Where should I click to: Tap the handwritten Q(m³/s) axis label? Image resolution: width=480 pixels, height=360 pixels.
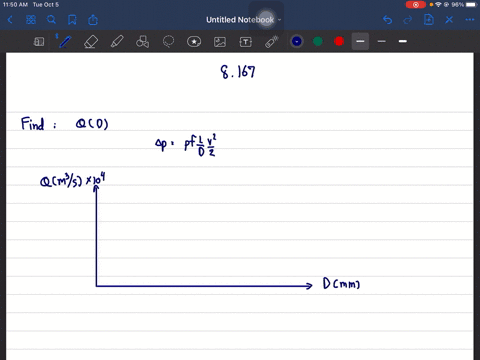(x=73, y=181)
